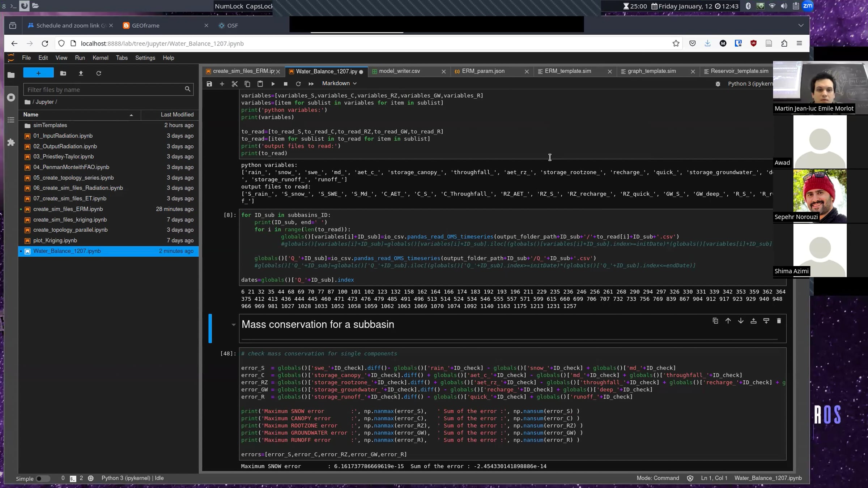Open the Extension Manager puzzle icon
The image size is (868, 488).
pyautogui.click(x=11, y=142)
